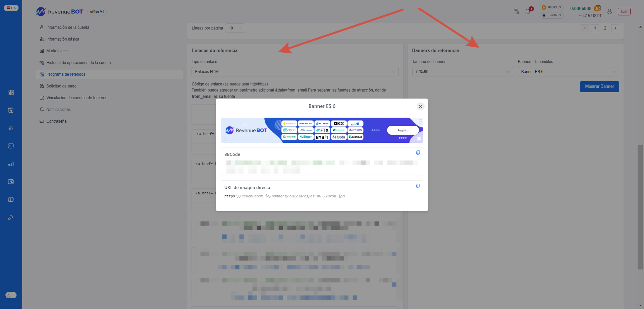Image resolution: width=644 pixels, height=309 pixels.
Task: Click the scrollbar up arrow
Action: click(x=640, y=26)
